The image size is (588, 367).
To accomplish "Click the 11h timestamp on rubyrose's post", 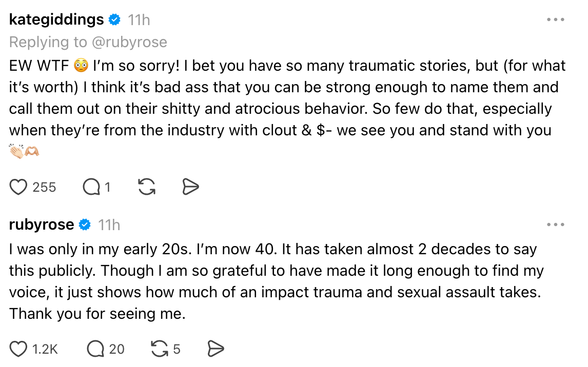I will coord(109,225).
